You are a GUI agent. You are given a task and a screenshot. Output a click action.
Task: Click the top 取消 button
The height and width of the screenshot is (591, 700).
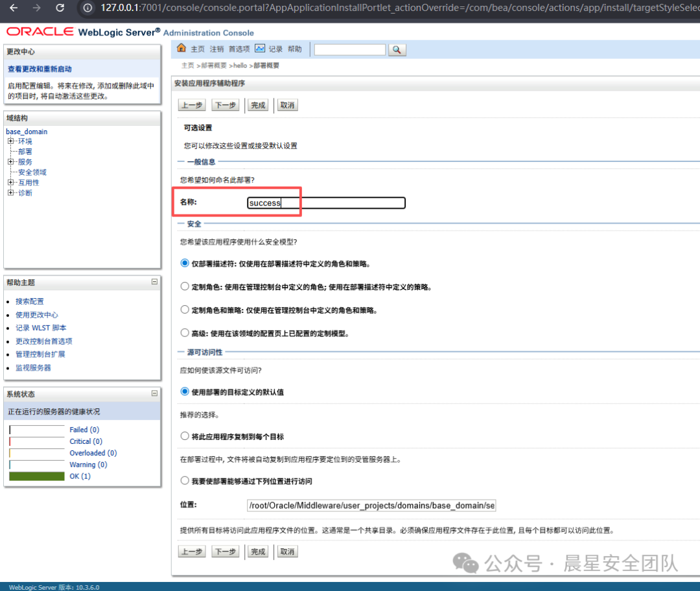click(288, 106)
